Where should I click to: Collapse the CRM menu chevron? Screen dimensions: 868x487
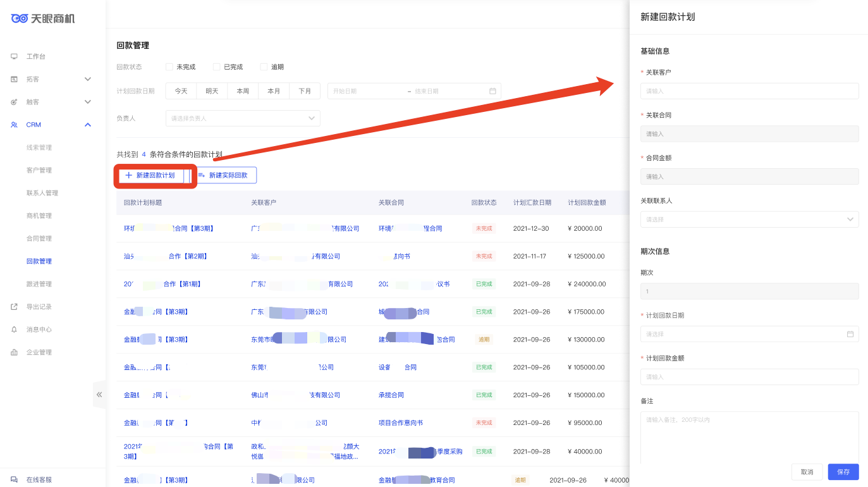(88, 125)
